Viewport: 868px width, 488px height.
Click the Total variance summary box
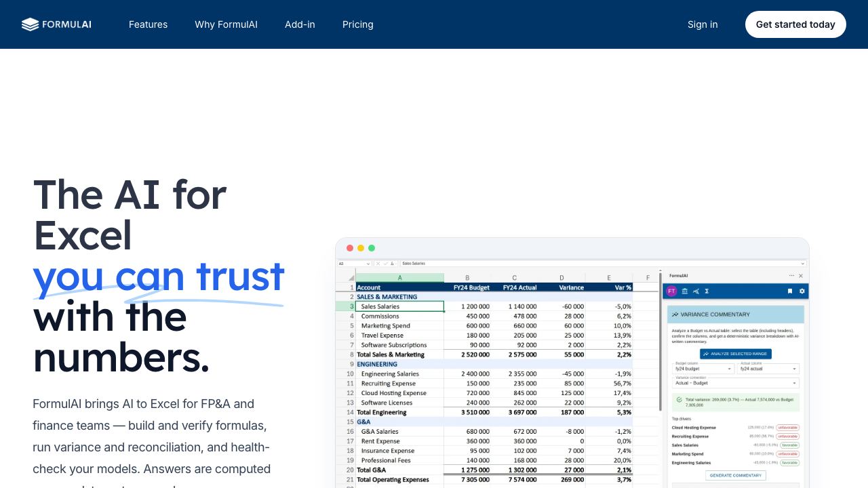[736, 402]
